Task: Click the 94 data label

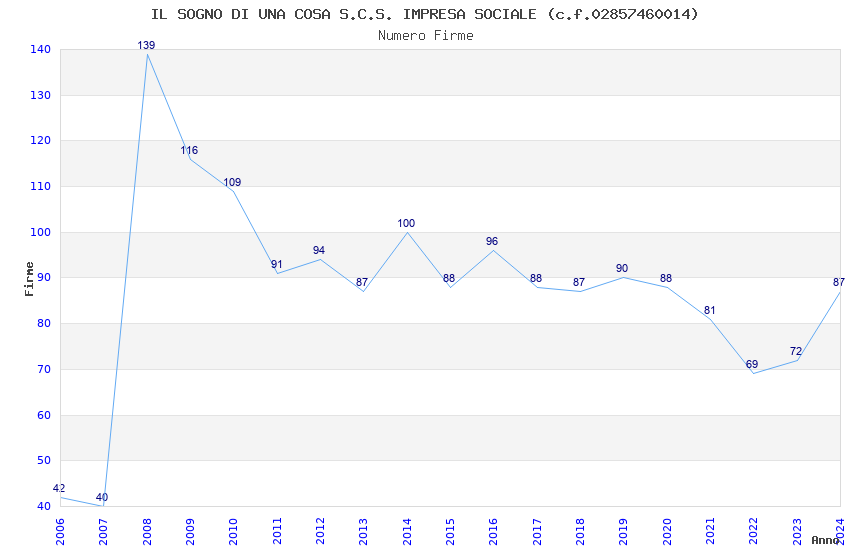Action: click(x=319, y=250)
